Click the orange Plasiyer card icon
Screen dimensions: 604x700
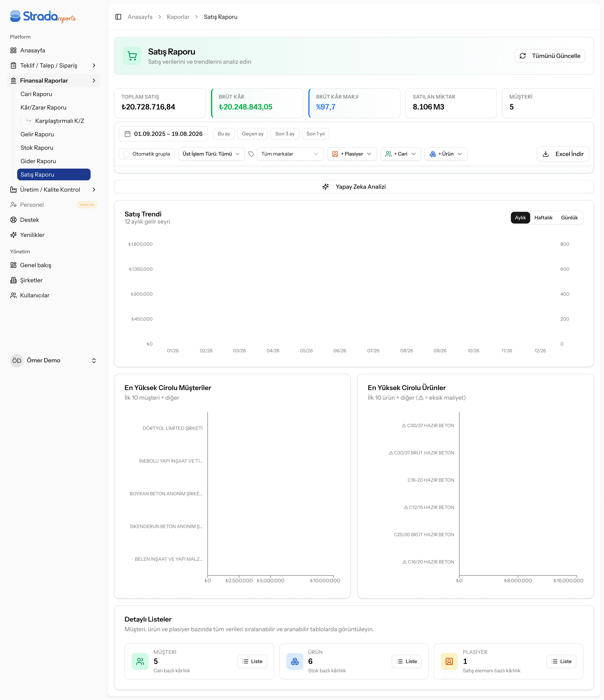(x=449, y=661)
